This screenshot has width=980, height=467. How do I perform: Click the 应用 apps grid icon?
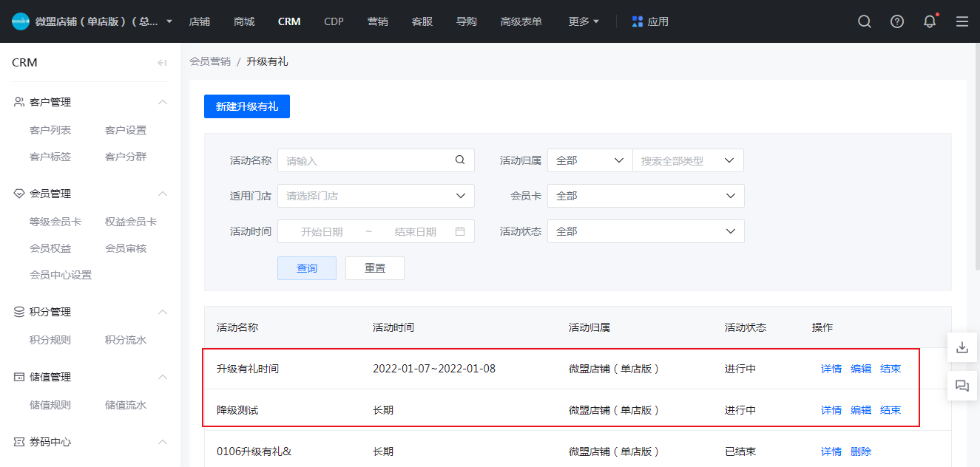(638, 21)
